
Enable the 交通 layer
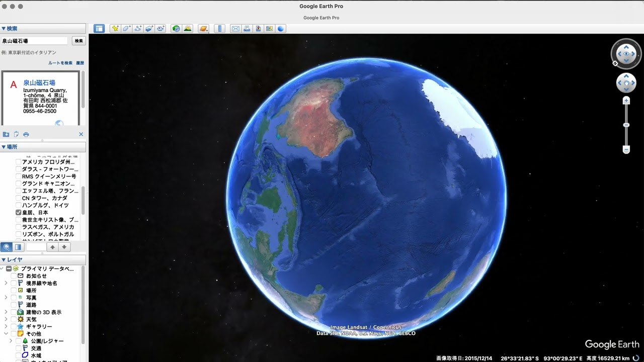19,348
